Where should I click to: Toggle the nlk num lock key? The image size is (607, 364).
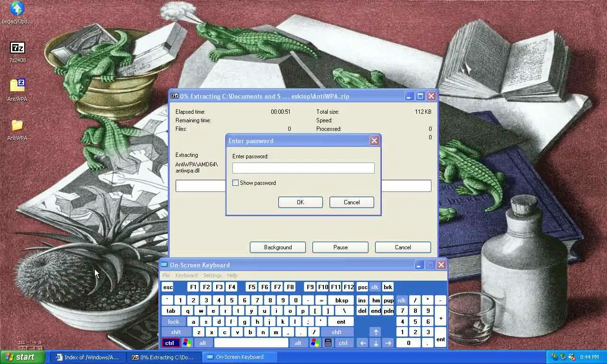click(402, 300)
